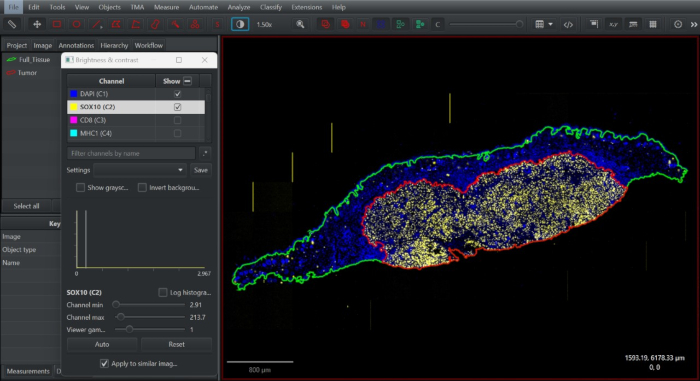Click the Show column toggle-all button
The width and height of the screenshot is (700, 381).
tap(188, 81)
